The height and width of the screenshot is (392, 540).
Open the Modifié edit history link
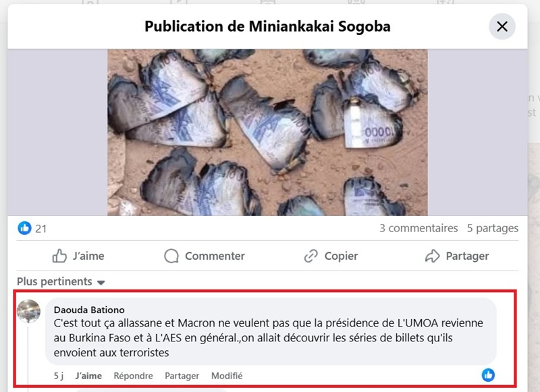(227, 376)
